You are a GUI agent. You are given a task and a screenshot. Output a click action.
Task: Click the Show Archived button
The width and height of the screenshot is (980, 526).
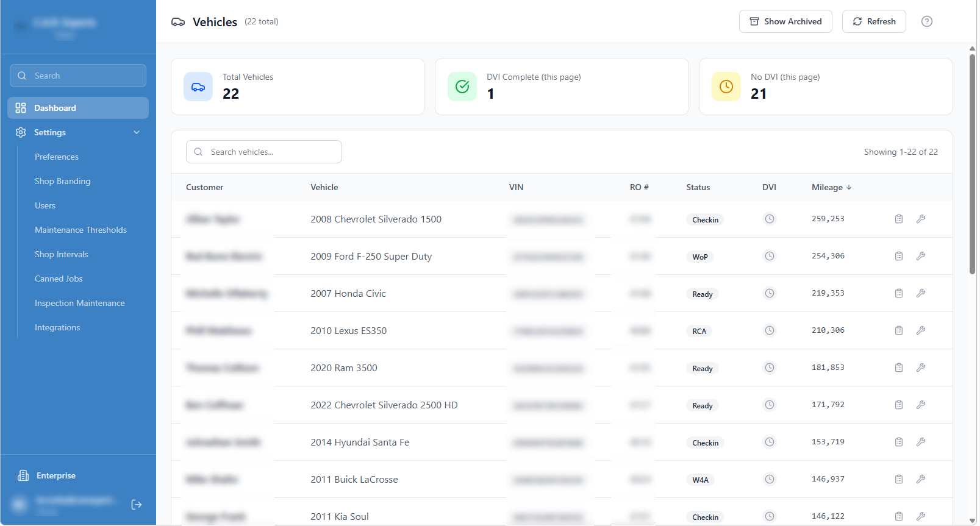pos(785,21)
